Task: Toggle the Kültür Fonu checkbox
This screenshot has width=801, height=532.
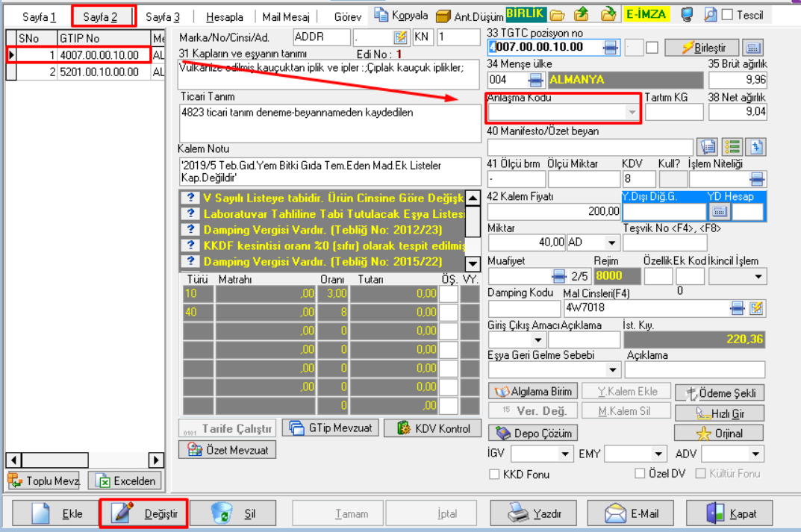Action: tap(701, 473)
